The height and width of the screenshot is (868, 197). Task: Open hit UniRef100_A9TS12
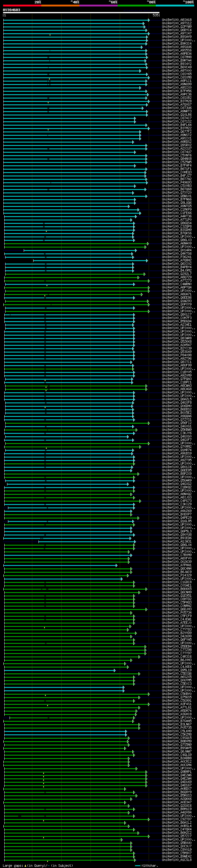[177, 23]
